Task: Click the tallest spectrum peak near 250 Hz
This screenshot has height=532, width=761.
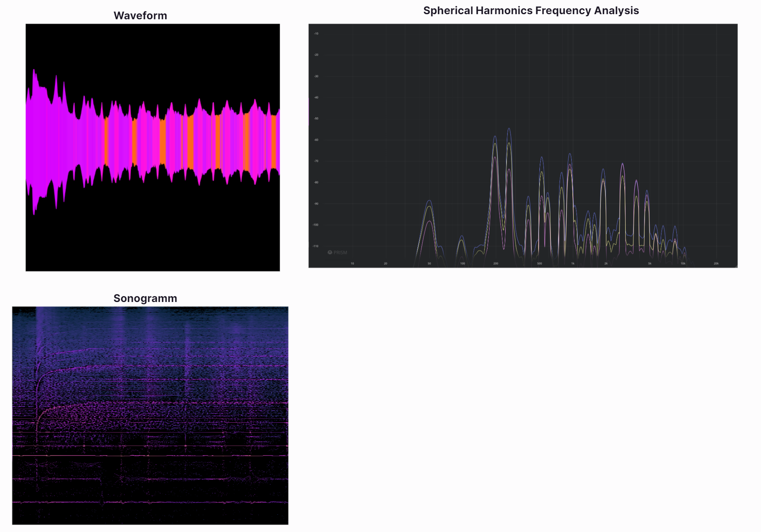Action: [x=509, y=129]
